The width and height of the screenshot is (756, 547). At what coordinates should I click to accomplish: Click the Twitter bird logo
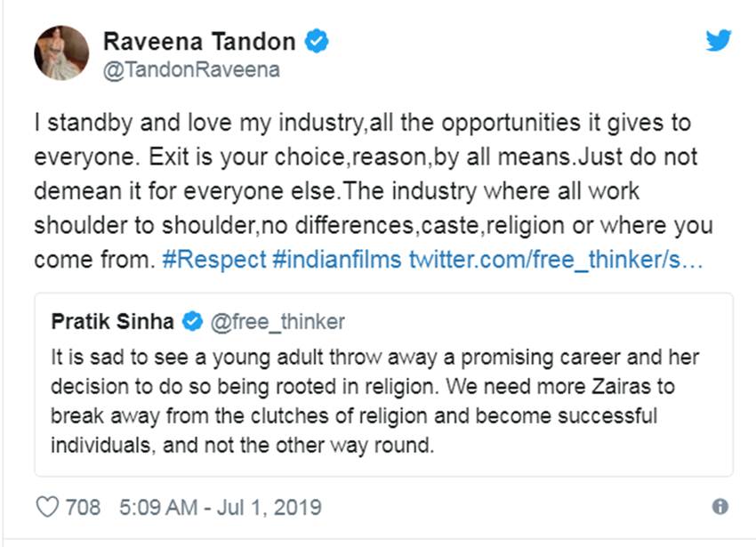(x=718, y=40)
